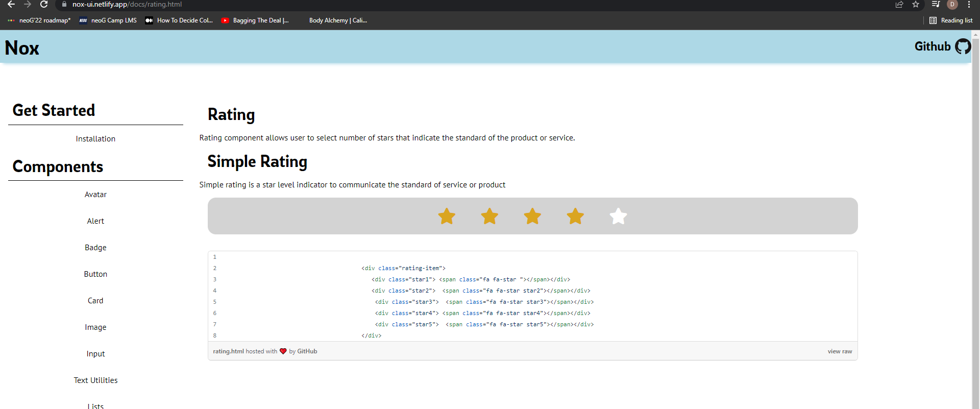Click the share page icon in address bar
Viewport: 980px width, 409px height.
pos(899,5)
